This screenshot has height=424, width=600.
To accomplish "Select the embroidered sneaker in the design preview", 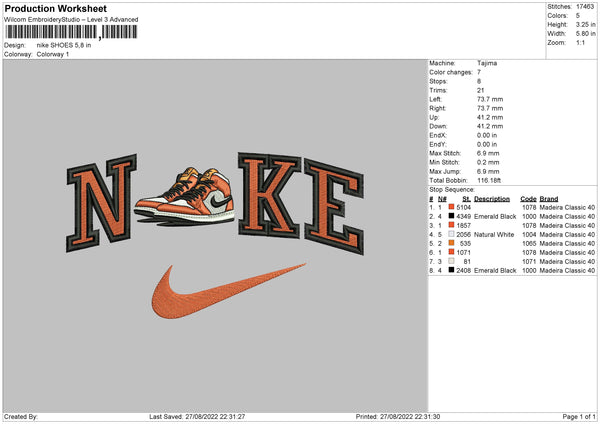I will coord(185,196).
